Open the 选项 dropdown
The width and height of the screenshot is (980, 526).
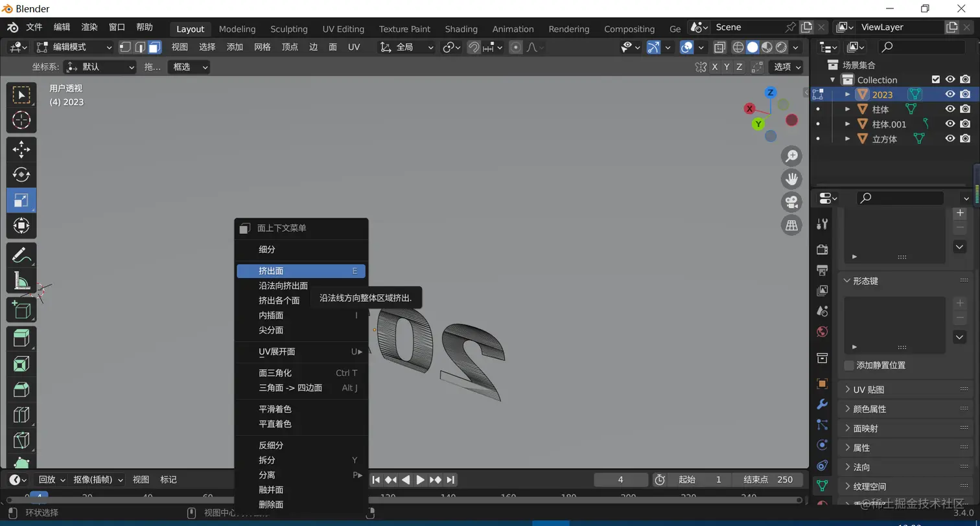point(787,67)
